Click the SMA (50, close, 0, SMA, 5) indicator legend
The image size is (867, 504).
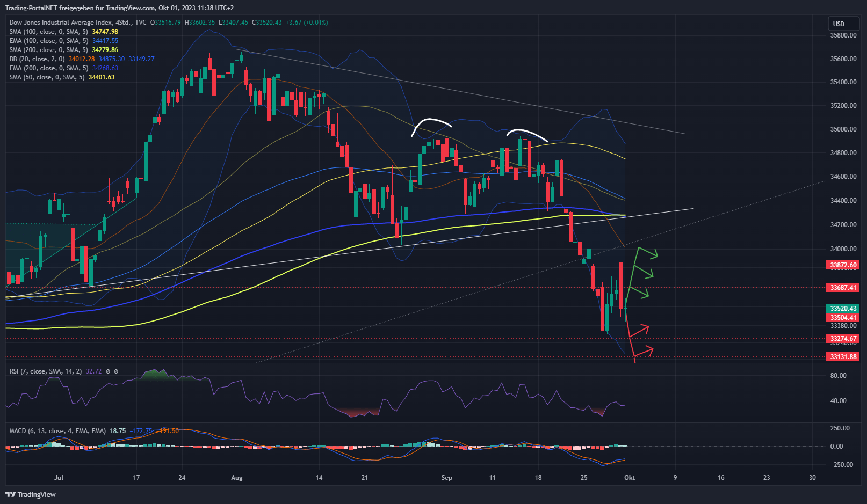[x=47, y=77]
